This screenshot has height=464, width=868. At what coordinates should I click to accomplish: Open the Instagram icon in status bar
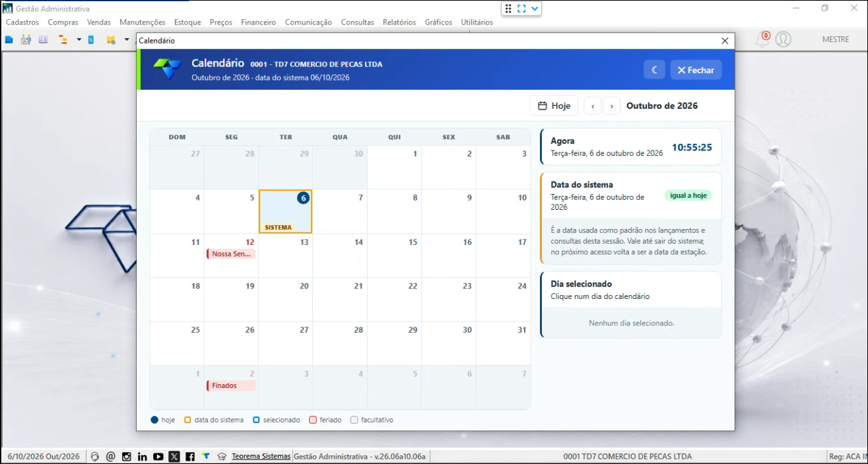click(x=126, y=456)
